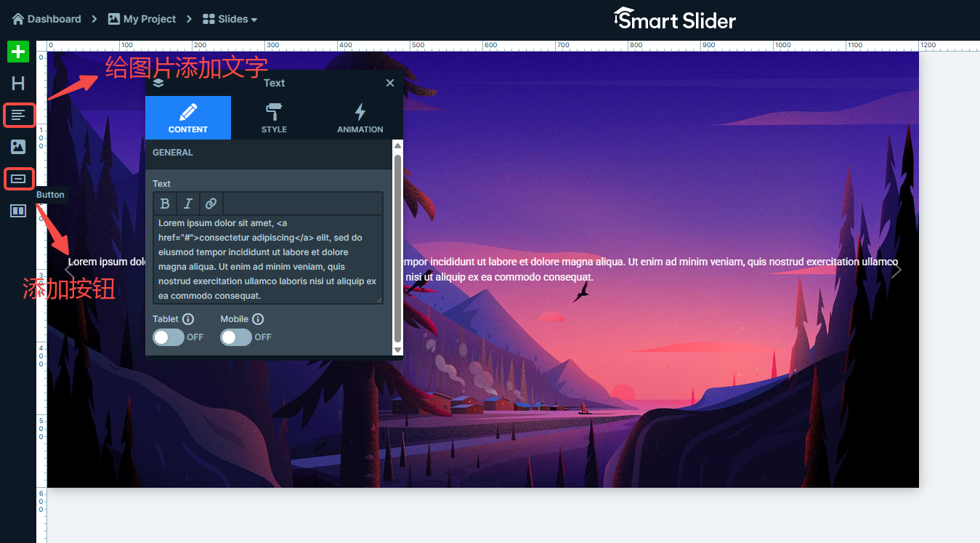Select the Text tool in the sidebar
This screenshot has height=543, width=980.
point(17,115)
